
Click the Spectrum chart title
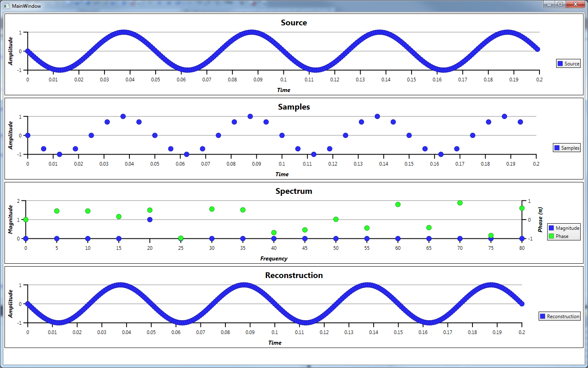click(x=294, y=191)
